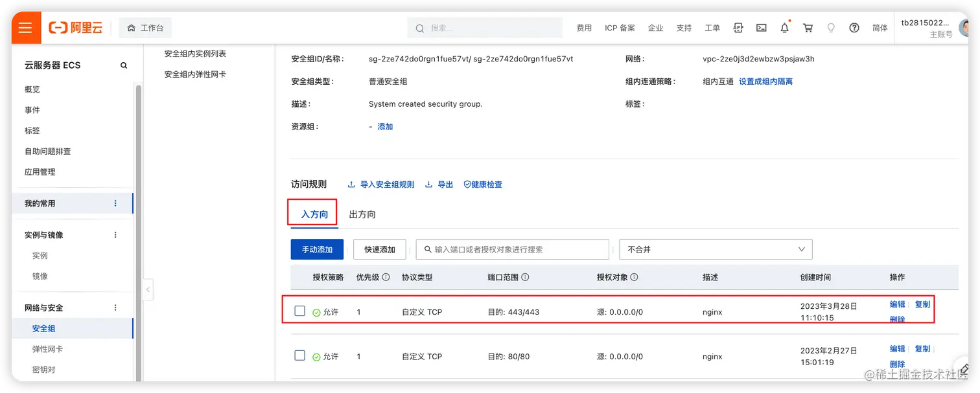
Task: Click 添加 next to 资源组
Action: [385, 127]
